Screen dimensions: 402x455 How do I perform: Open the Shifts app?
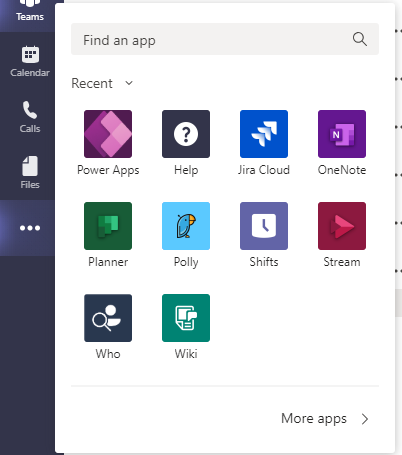(264, 226)
